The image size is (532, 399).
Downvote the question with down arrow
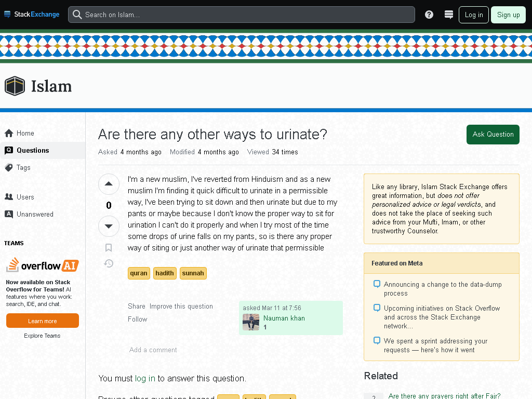(109, 226)
